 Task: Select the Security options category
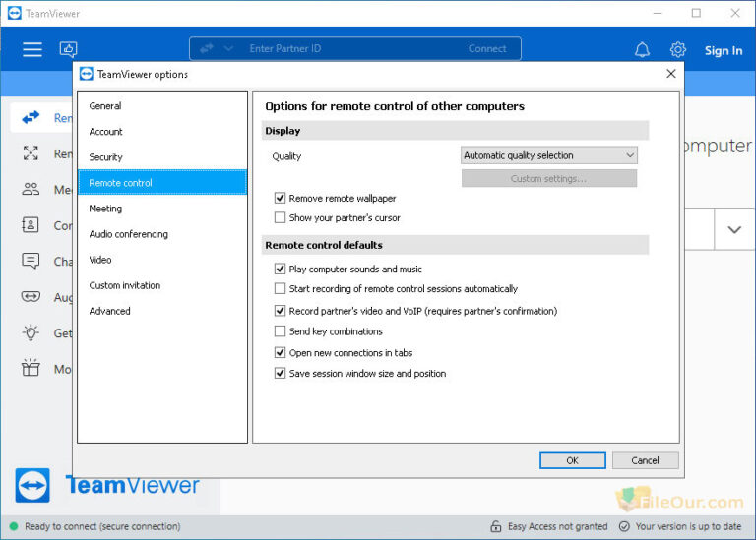(x=162, y=157)
